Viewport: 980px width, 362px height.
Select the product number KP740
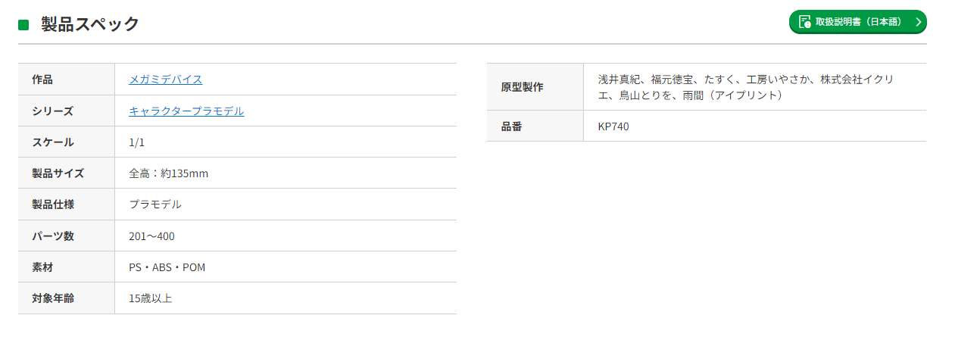point(613,126)
